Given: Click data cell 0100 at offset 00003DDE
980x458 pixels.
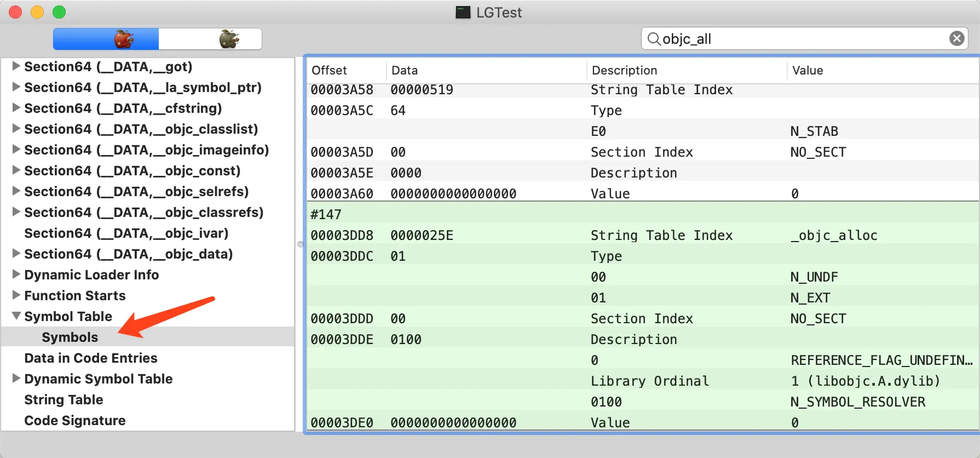Looking at the screenshot, I should 406,340.
